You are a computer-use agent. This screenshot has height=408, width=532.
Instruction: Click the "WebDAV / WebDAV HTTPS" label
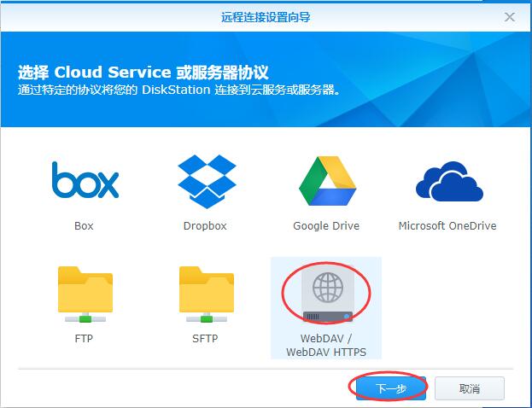pos(326,346)
